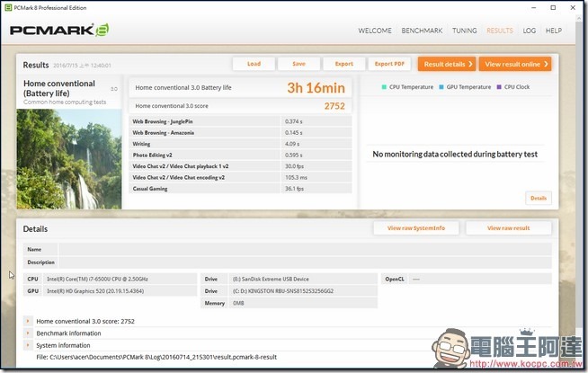Image resolution: width=588 pixels, height=373 pixels.
Task: Click the Export button
Action: [343, 64]
